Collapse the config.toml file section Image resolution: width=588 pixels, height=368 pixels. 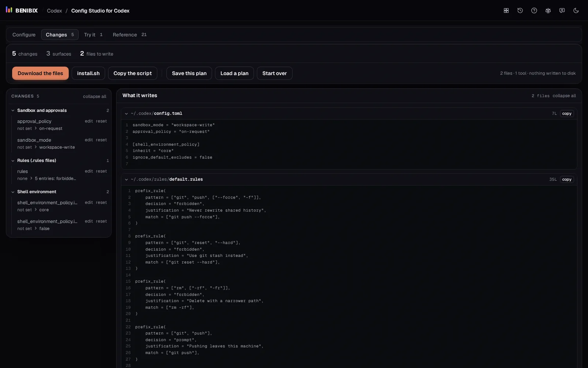point(126,114)
